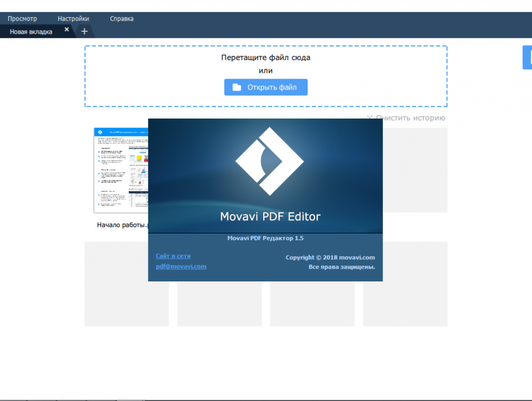
Task: Open the Начало работы document thumbnail
Action: 121,170
